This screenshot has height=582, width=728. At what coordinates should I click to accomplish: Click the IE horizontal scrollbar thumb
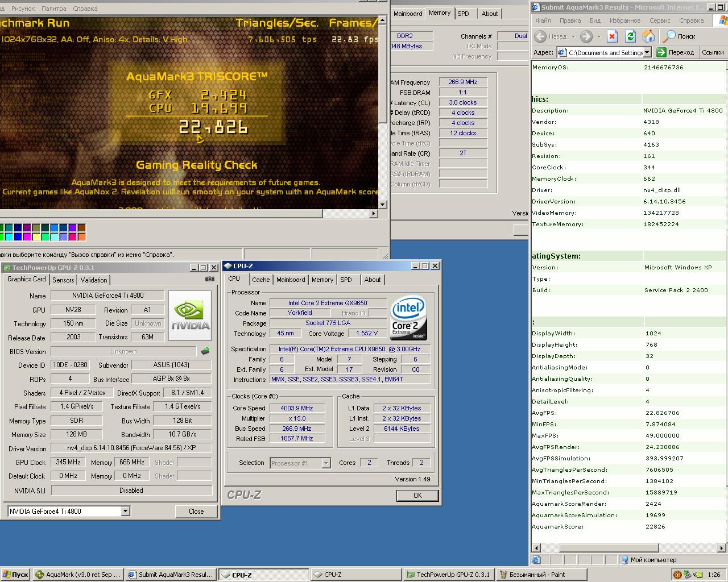(x=609, y=548)
